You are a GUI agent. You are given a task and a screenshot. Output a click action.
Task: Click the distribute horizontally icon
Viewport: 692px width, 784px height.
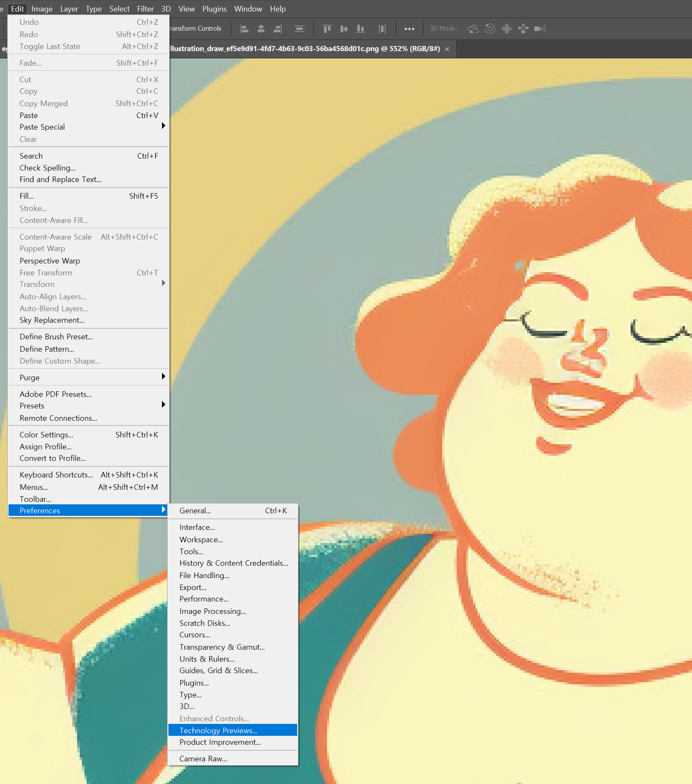pos(382,29)
